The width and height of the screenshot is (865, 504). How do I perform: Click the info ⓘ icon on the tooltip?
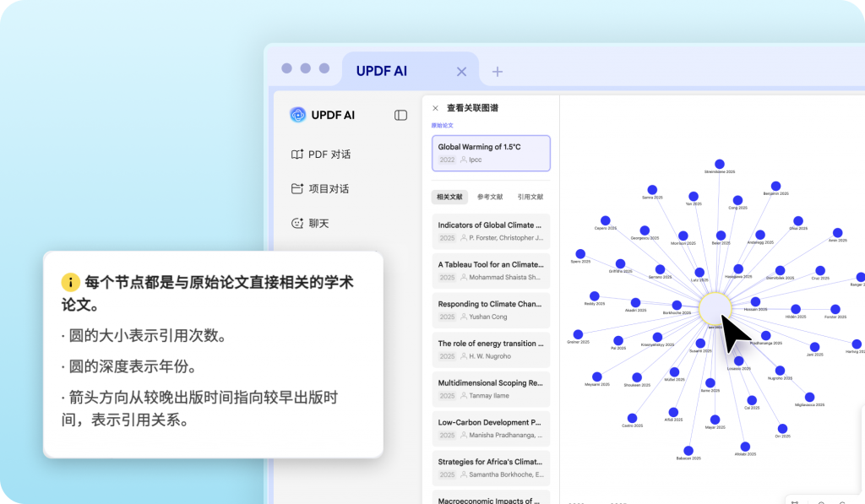point(73,281)
